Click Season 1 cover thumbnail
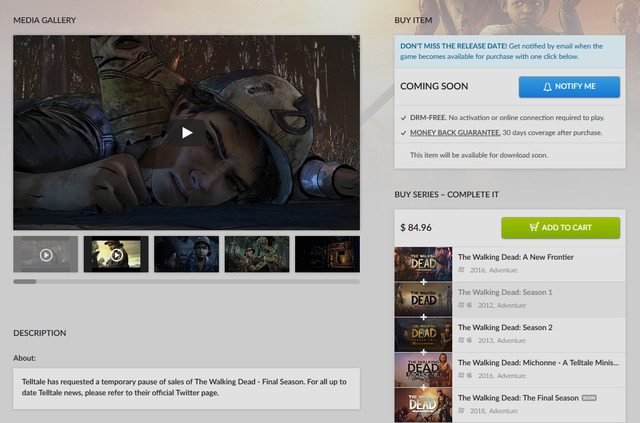Image resolution: width=640 pixels, height=423 pixels. pyautogui.click(x=423, y=299)
